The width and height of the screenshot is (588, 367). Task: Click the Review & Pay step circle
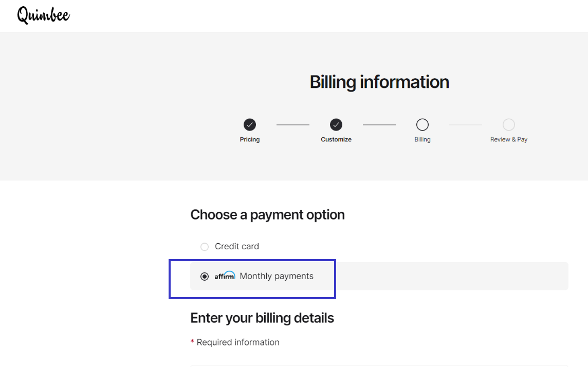tap(509, 124)
